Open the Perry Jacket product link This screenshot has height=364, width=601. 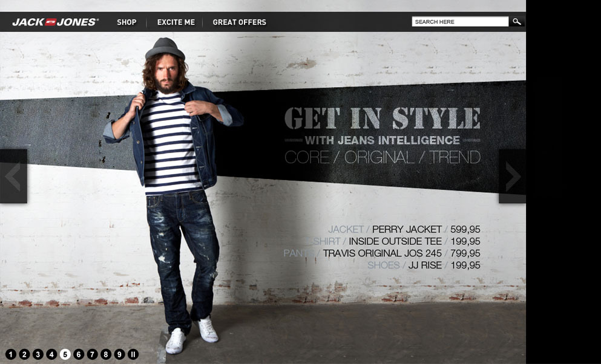pos(407,229)
